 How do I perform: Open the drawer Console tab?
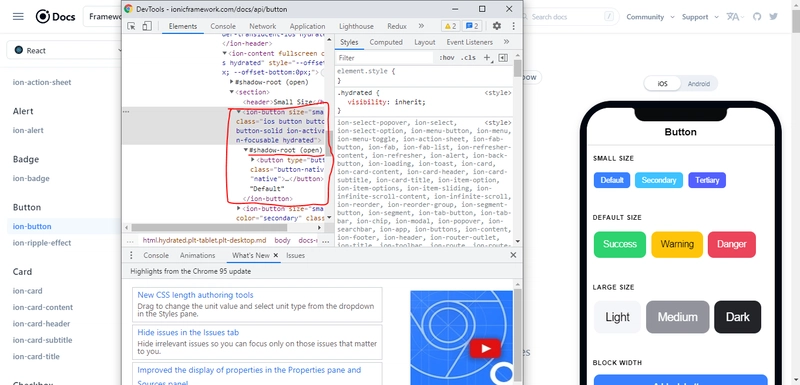(x=156, y=255)
